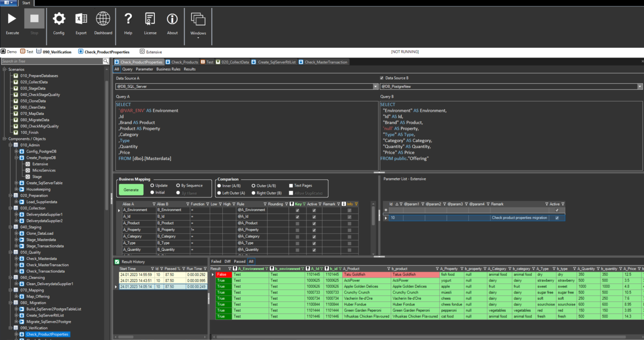Collapse the 010_Admin tree node

(x=11, y=145)
